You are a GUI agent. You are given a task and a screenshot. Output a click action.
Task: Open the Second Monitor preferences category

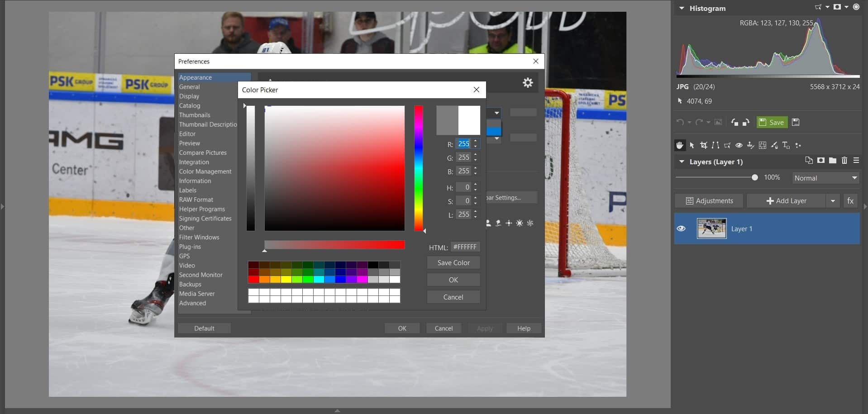(200, 275)
